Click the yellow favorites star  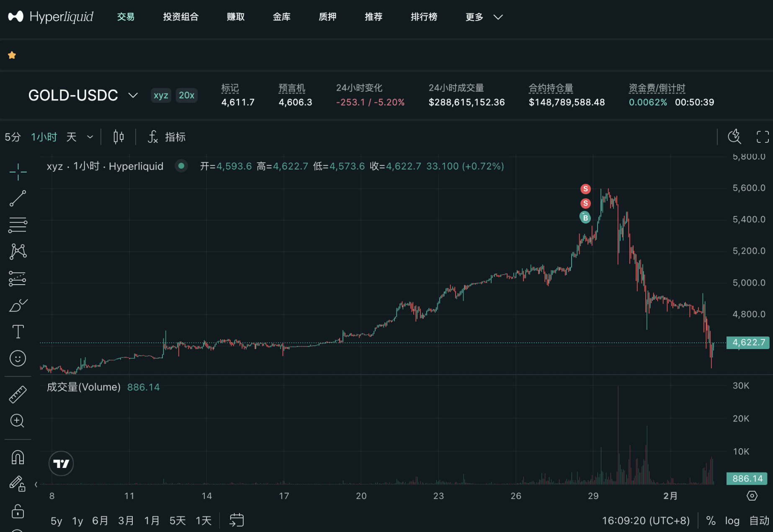pos(12,55)
